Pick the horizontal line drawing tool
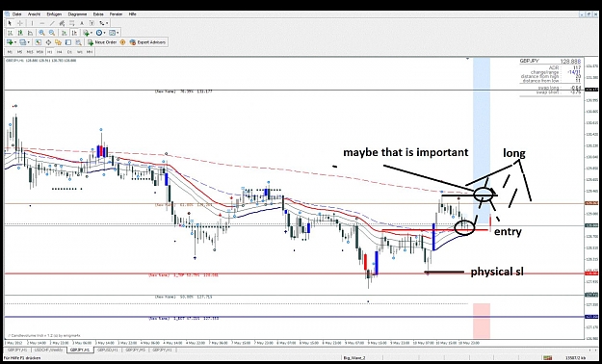This screenshot has height=364, width=602. pos(42,23)
